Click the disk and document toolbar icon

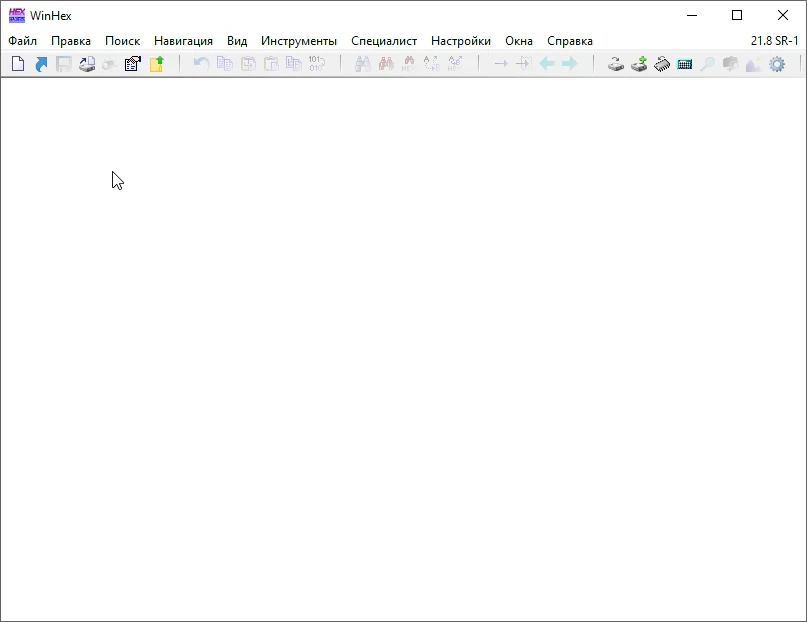[87, 64]
